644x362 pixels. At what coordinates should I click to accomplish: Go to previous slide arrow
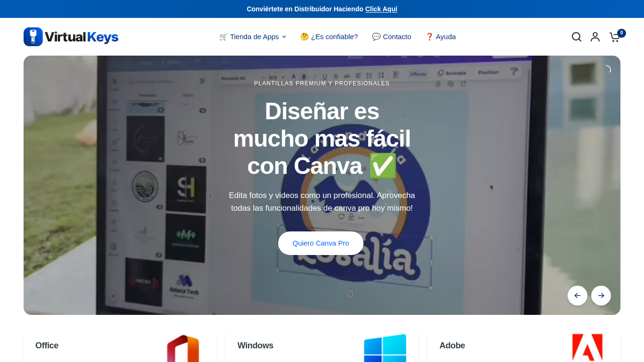[x=578, y=296]
